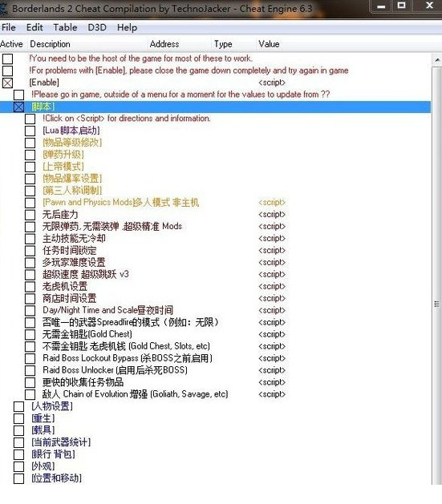The width and height of the screenshot is (442, 504).
Task: Click the Value column header
Action: tap(269, 44)
